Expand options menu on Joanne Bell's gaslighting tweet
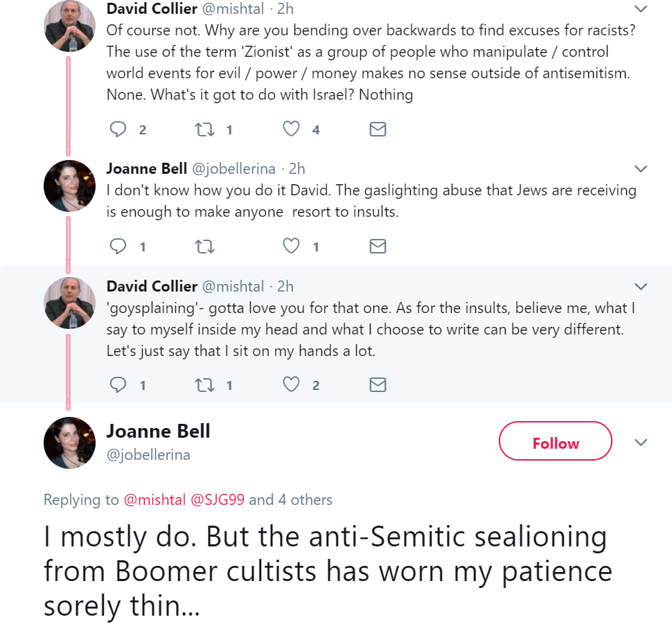Image resolution: width=672 pixels, height=633 pixels. click(641, 169)
